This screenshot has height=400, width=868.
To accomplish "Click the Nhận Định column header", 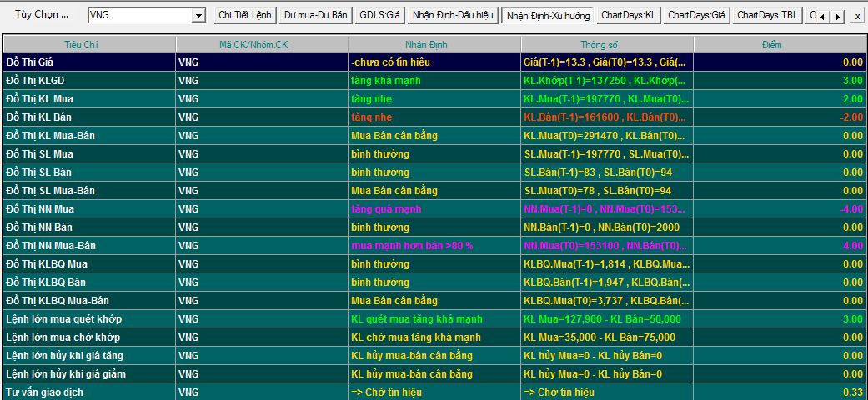I will [x=434, y=45].
